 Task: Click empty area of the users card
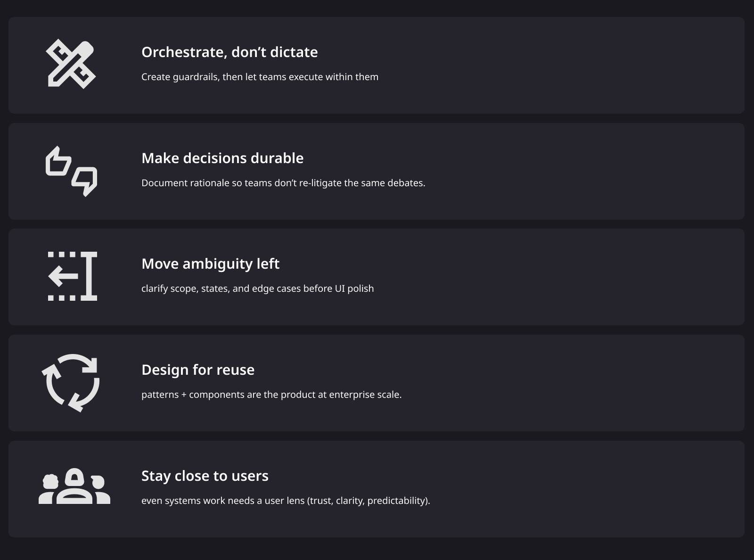565,489
